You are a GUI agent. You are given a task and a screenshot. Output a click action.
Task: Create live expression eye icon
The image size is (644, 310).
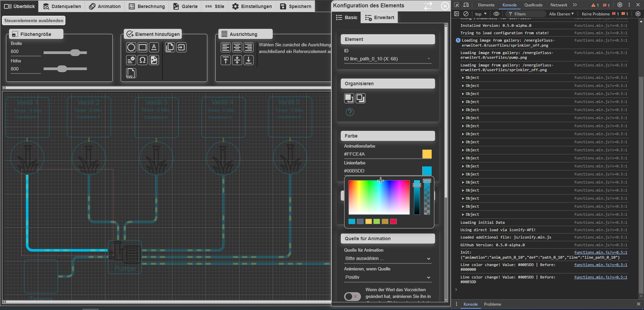tap(496, 14)
